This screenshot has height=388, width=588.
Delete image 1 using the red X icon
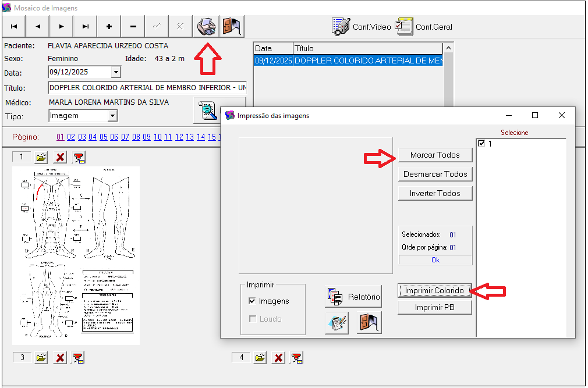point(60,158)
